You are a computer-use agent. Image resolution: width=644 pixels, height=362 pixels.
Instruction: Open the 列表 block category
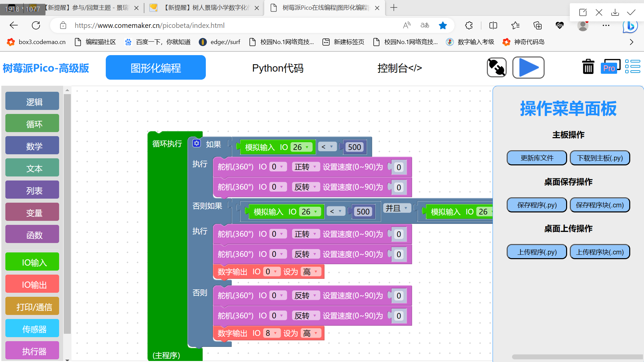pos(32,190)
